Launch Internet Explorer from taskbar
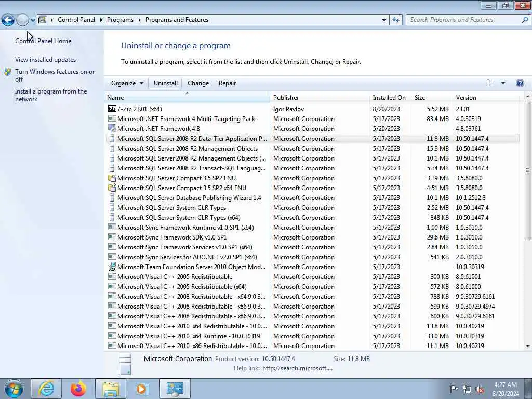Screen dimensions: 532x399 tap(46, 389)
